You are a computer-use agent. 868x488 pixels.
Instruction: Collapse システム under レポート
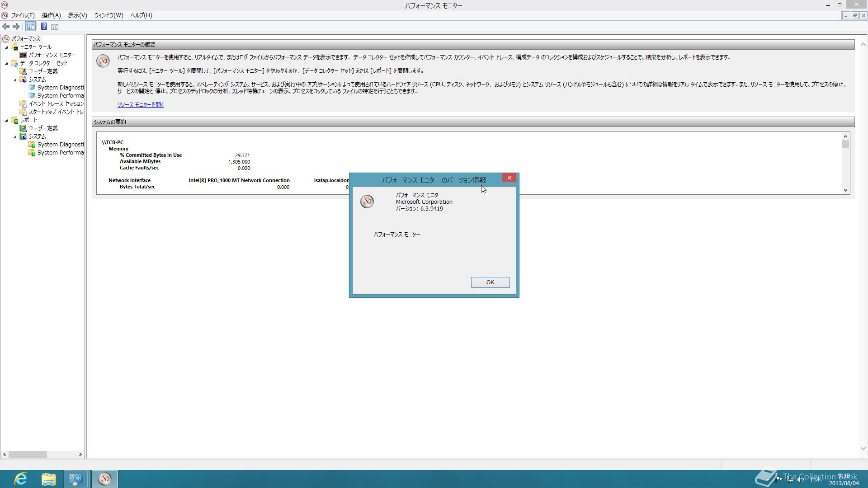coord(15,137)
